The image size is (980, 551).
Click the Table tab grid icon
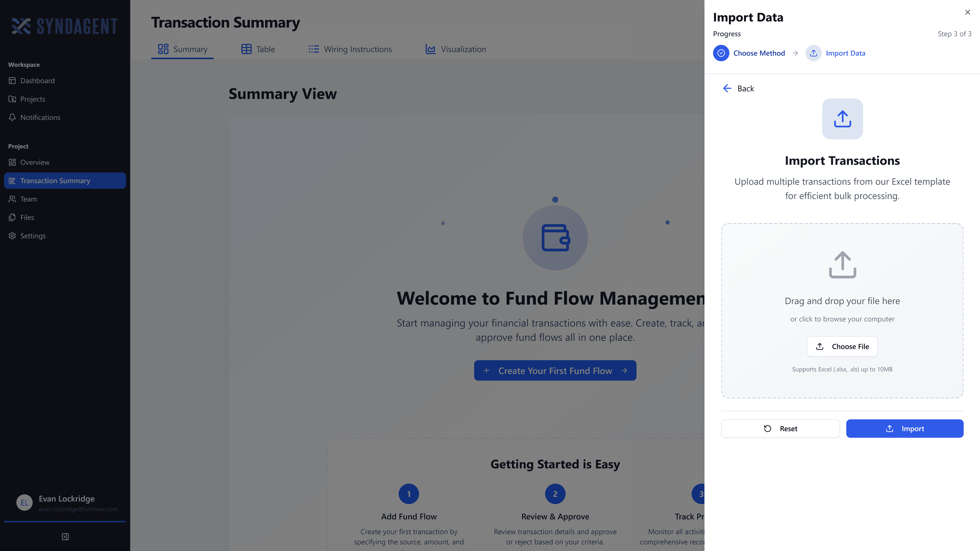point(247,49)
